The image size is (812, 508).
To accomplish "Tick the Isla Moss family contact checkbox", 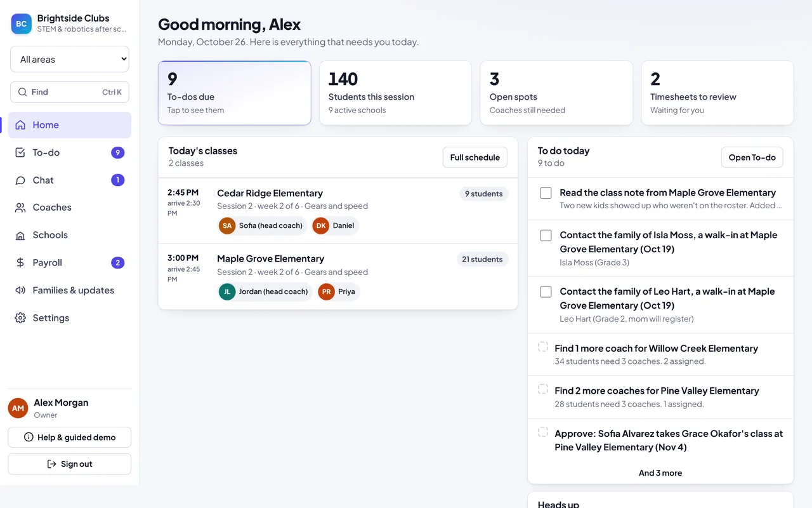I will [x=546, y=235].
